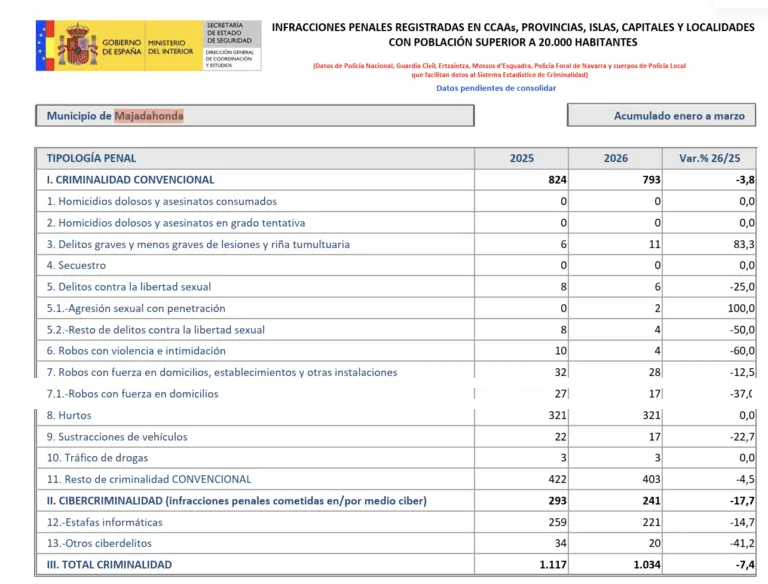Select '5.1.-Agresión sexual con penetración'
This screenshot has height=584, width=768.
[x=136, y=308]
